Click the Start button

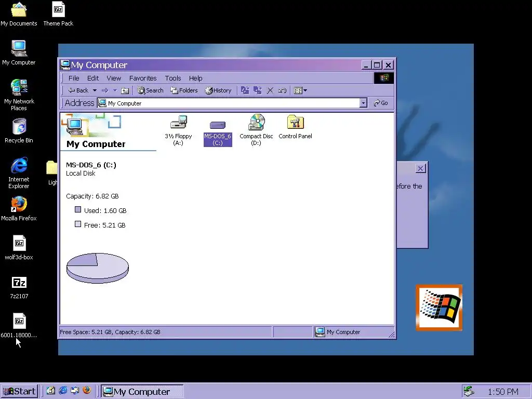20,391
